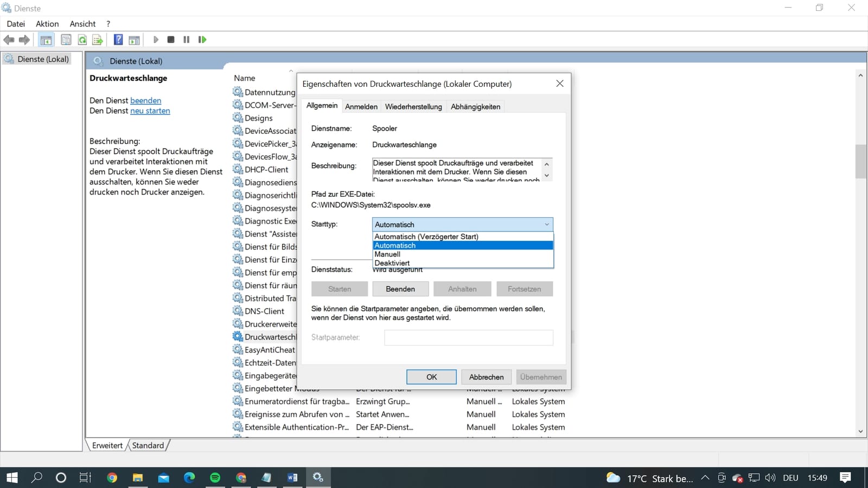Click the Export List toolbar icon
Screen dimensions: 868x488
(98, 40)
